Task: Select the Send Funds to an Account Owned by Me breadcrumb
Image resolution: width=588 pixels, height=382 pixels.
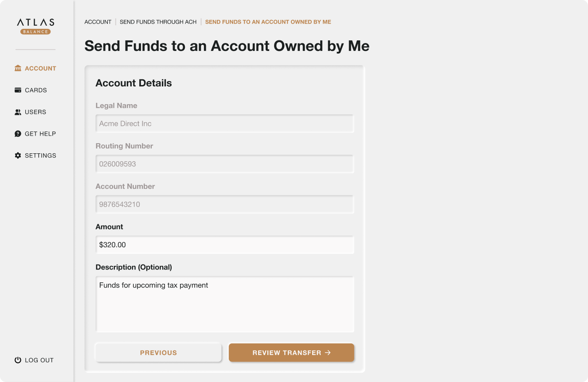Action: (268, 22)
